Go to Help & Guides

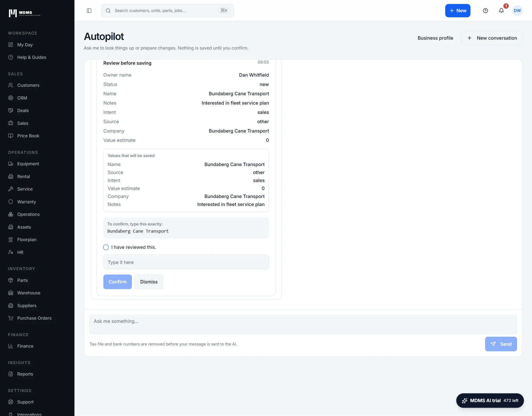click(x=32, y=57)
